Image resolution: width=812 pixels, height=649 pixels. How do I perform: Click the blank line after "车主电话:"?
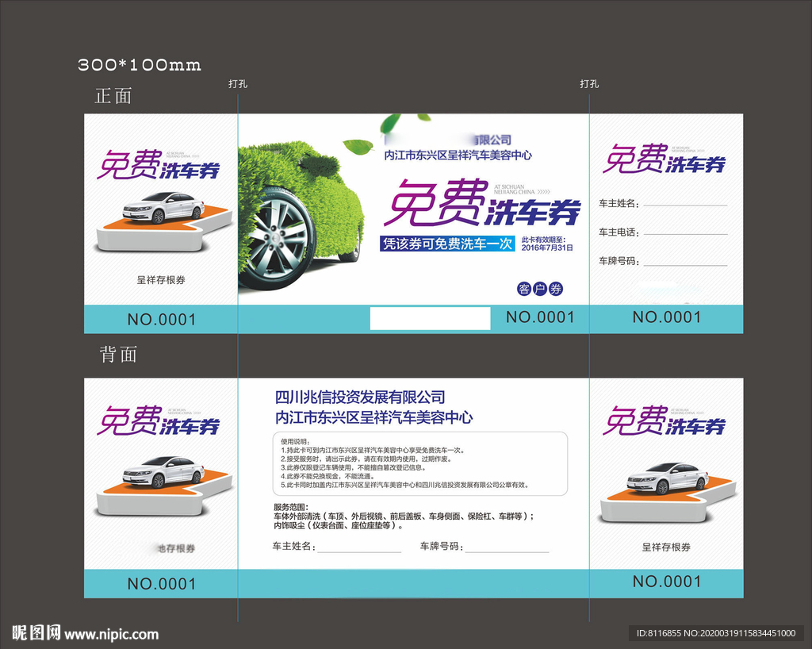(x=685, y=234)
